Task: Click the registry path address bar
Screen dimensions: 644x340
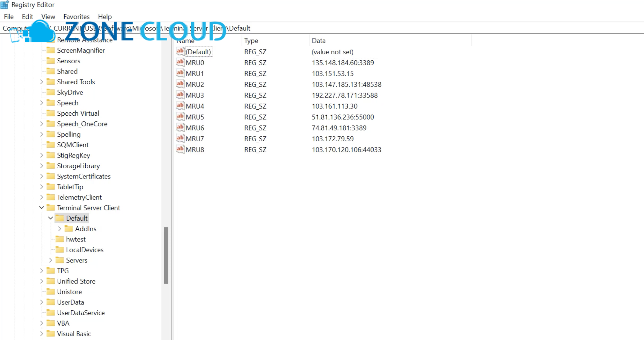Action: pyautogui.click(x=322, y=28)
